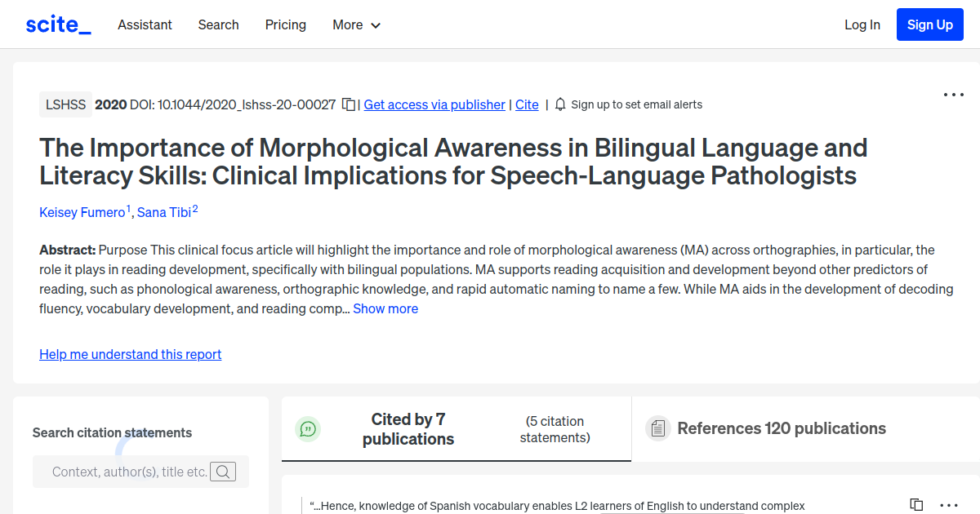980x514 pixels.
Task: Switch to the Cited by 7 publications tab
Action: 408,428
